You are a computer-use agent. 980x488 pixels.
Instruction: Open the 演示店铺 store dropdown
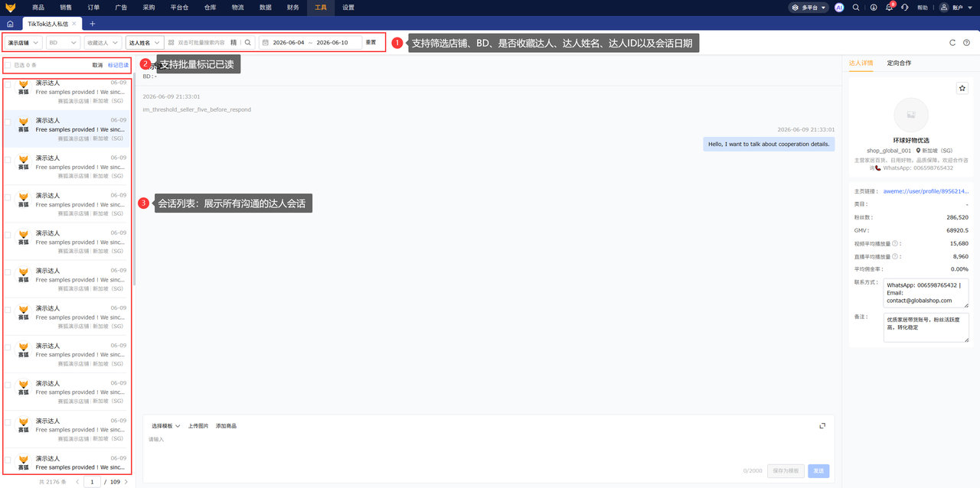pyautogui.click(x=24, y=43)
